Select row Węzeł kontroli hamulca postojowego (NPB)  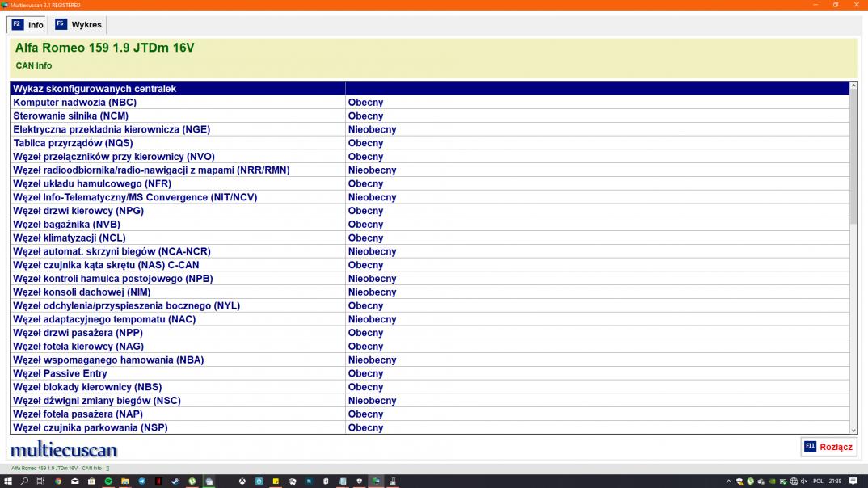pyautogui.click(x=430, y=278)
